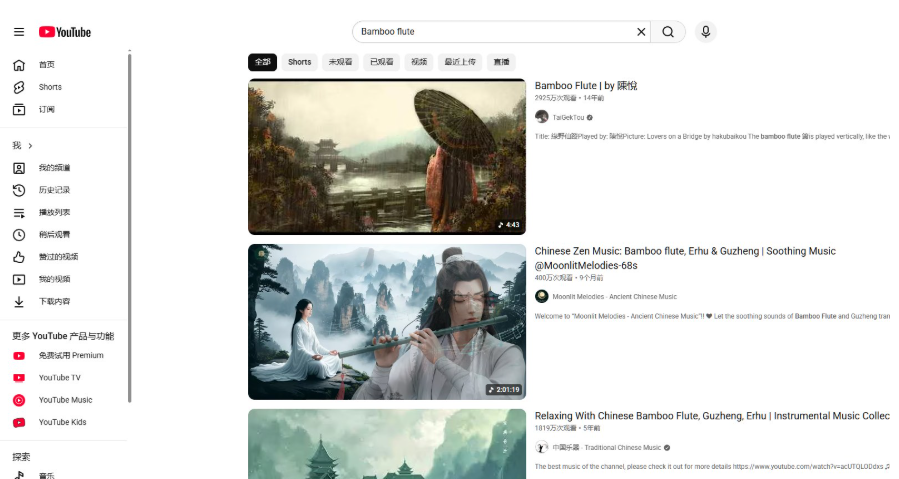The image size is (899, 479).
Task: Clear the search box with X
Action: pyautogui.click(x=641, y=32)
